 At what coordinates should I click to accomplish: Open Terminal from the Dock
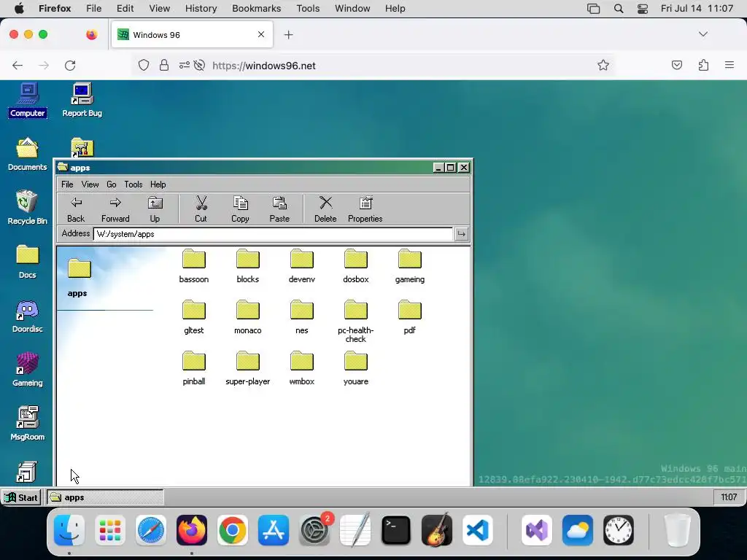pos(396,530)
